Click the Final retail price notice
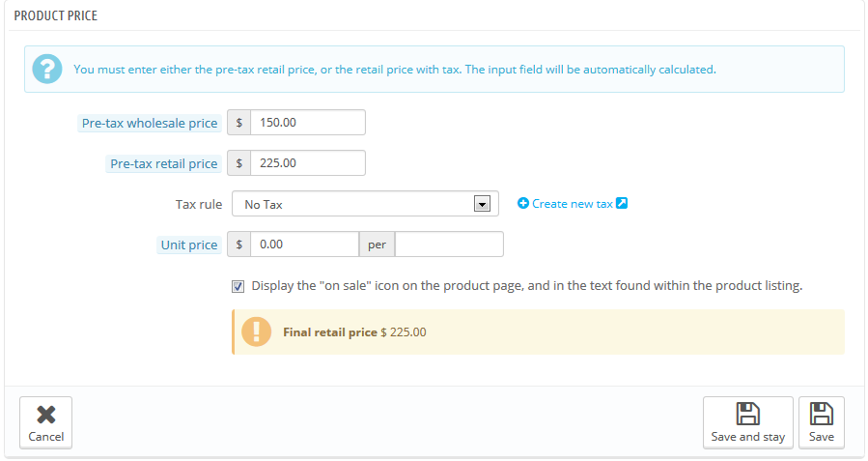The height and width of the screenshot is (461, 868). pyautogui.click(x=538, y=331)
